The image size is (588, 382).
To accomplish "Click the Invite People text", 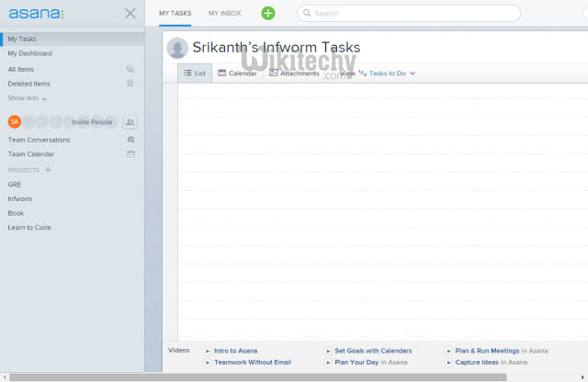I will pos(92,122).
